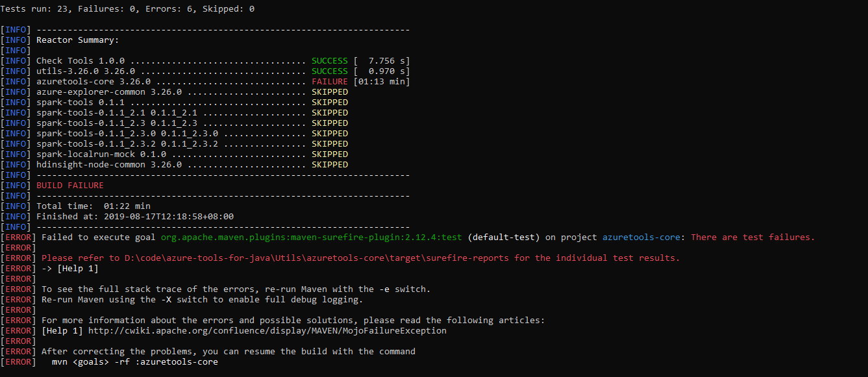The width and height of the screenshot is (868, 377).
Task: Select the Tests run summary line
Action: click(127, 8)
